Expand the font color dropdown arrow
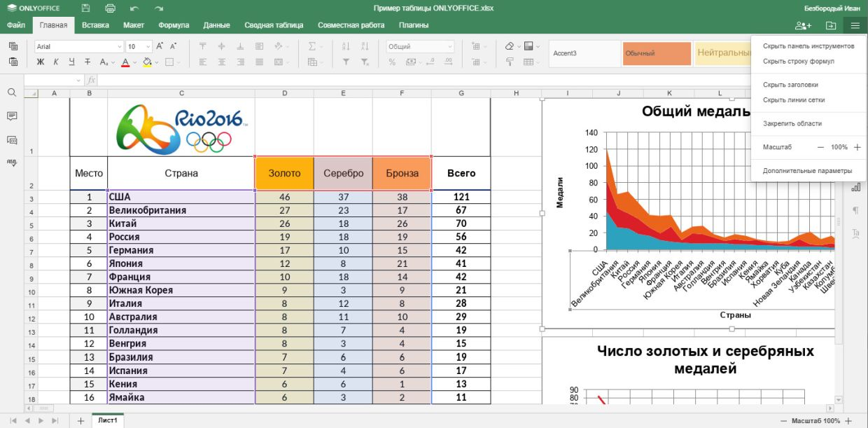Screen dimensions: 868x428 click(134, 62)
